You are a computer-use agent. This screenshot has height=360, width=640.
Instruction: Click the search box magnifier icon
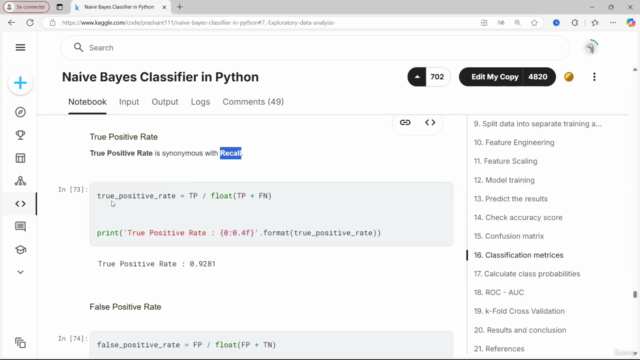[x=78, y=48]
